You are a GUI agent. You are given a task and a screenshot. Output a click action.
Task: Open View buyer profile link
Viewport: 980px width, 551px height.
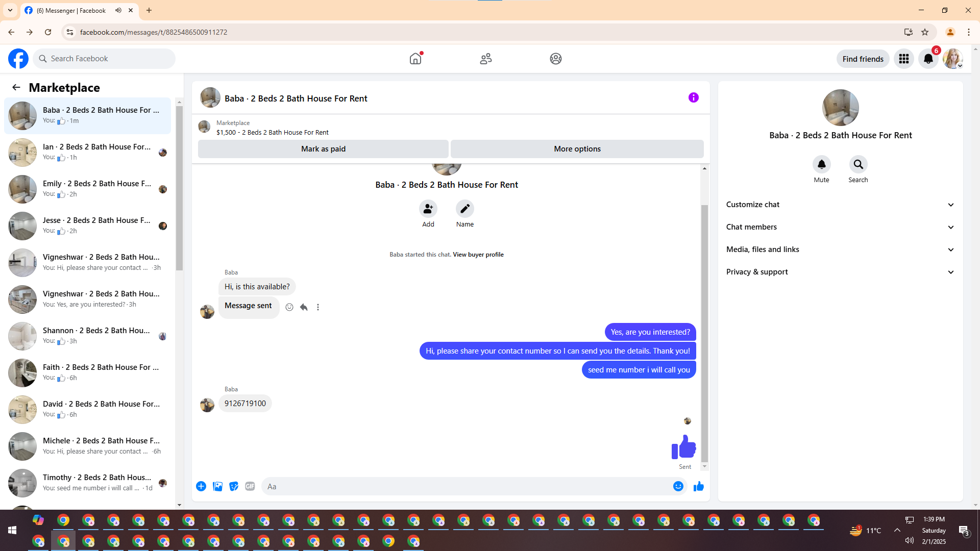click(478, 255)
